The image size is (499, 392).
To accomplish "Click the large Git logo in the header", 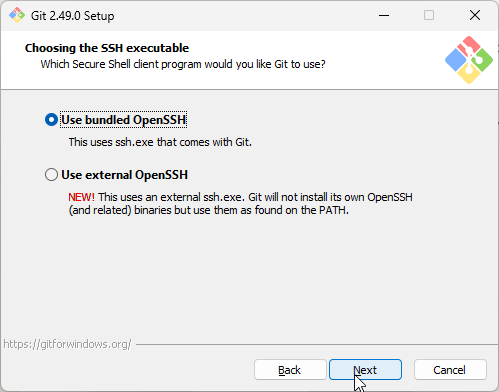I will coord(469,60).
